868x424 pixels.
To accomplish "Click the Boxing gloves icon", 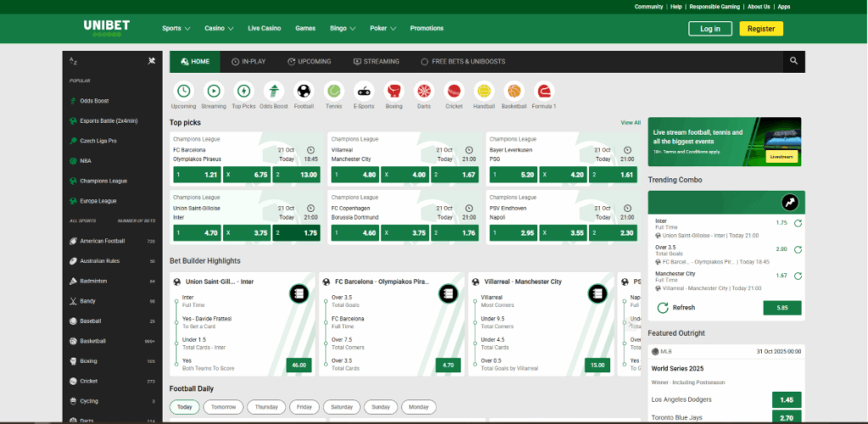I will coord(393,91).
